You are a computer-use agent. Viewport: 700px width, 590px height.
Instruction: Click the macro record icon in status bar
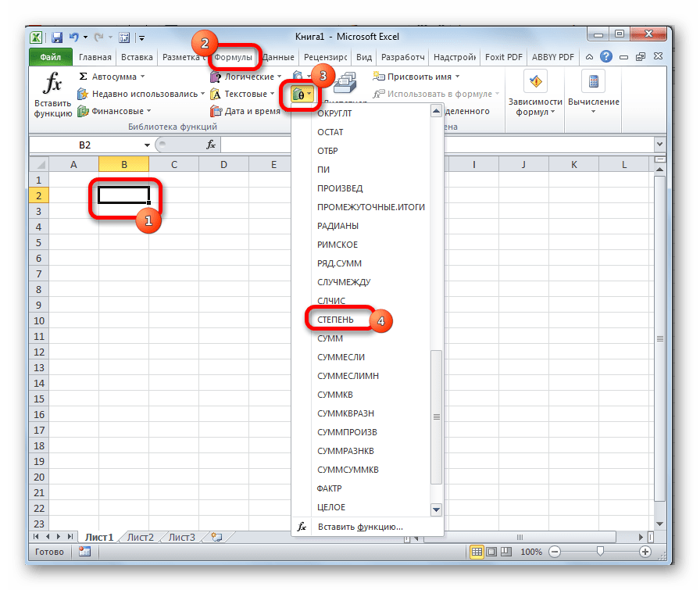(x=84, y=552)
